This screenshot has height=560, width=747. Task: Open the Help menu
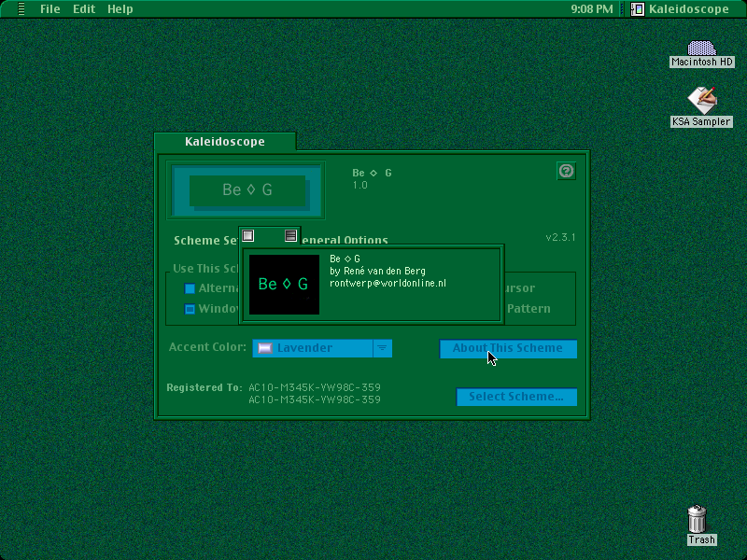(120, 9)
